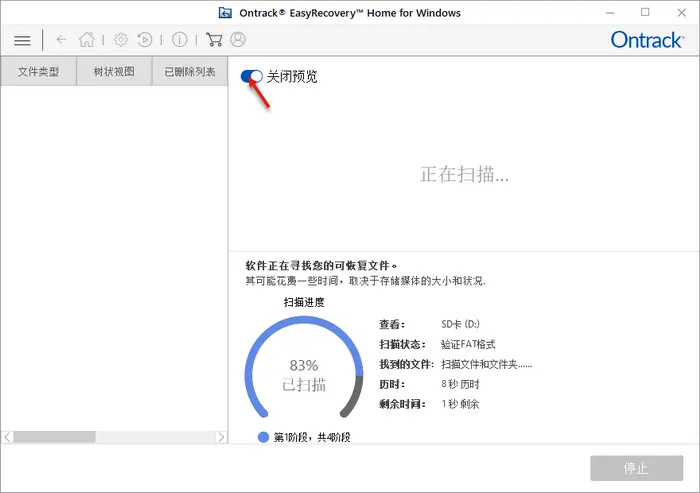
Task: Click the SD卡 (D:) value
Action: pyautogui.click(x=460, y=324)
